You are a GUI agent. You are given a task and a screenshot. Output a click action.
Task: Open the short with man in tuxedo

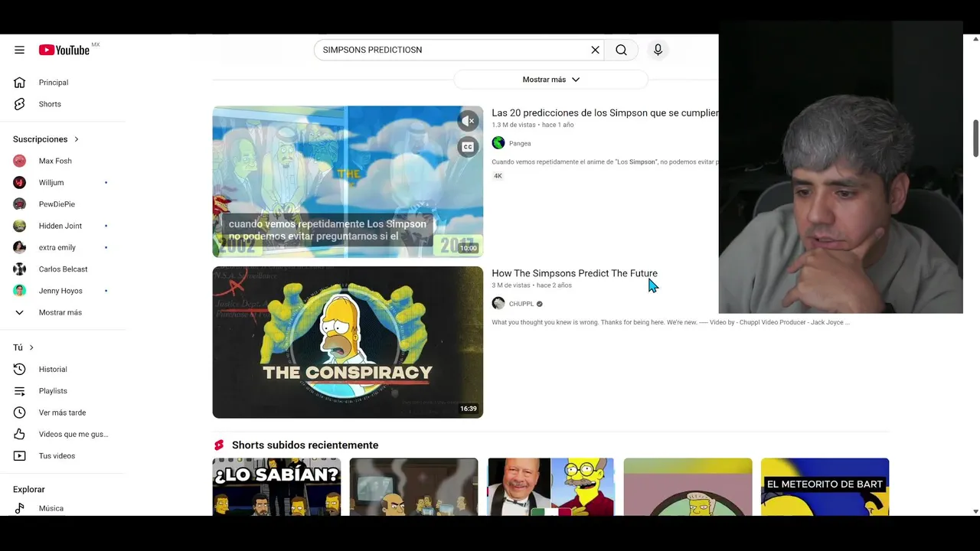(x=550, y=487)
